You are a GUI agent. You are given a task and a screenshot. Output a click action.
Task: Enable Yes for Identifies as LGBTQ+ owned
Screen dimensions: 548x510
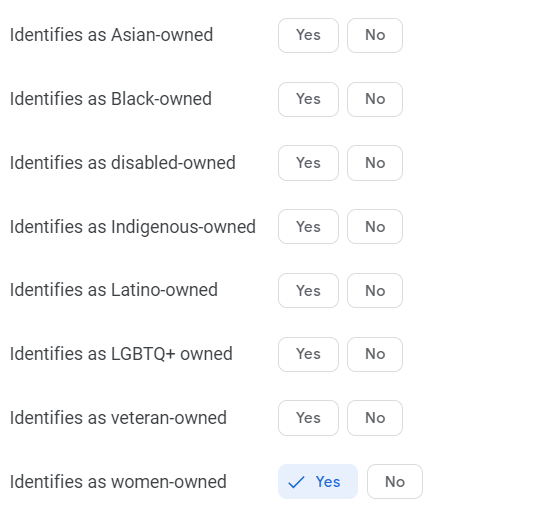(x=308, y=354)
